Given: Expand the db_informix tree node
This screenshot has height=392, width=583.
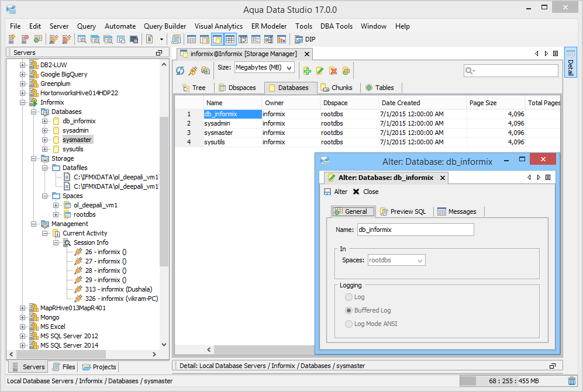Looking at the screenshot, I should pos(44,121).
